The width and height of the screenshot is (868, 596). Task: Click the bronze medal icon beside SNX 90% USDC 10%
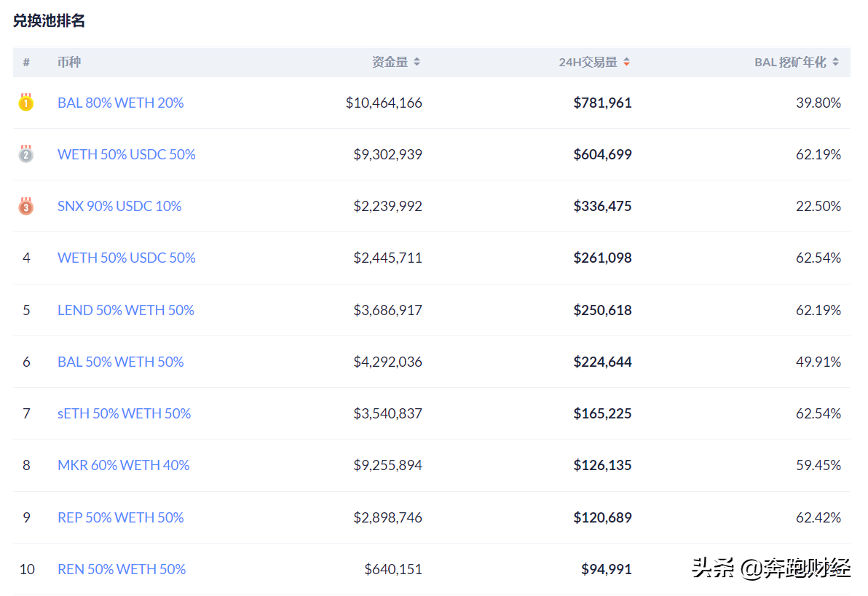click(26, 206)
